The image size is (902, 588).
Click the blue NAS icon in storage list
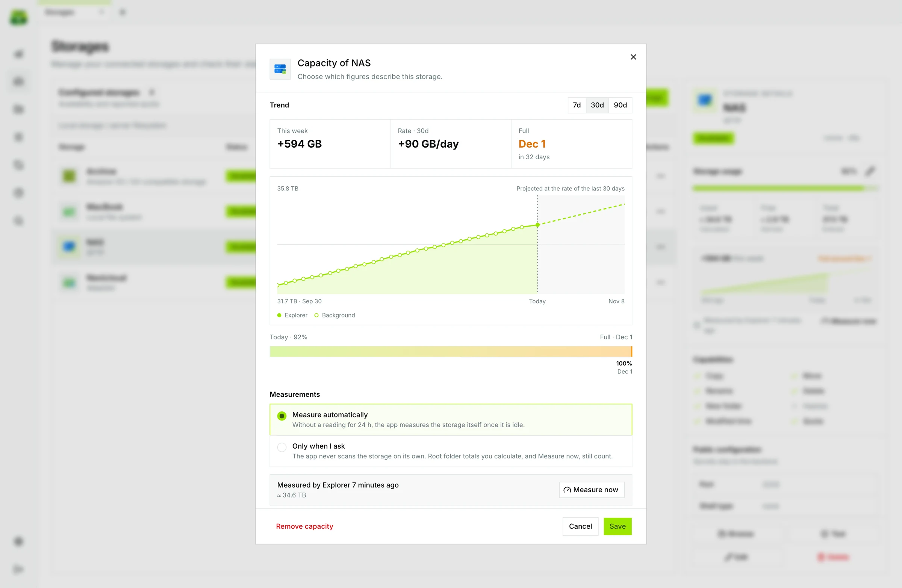pyautogui.click(x=69, y=246)
